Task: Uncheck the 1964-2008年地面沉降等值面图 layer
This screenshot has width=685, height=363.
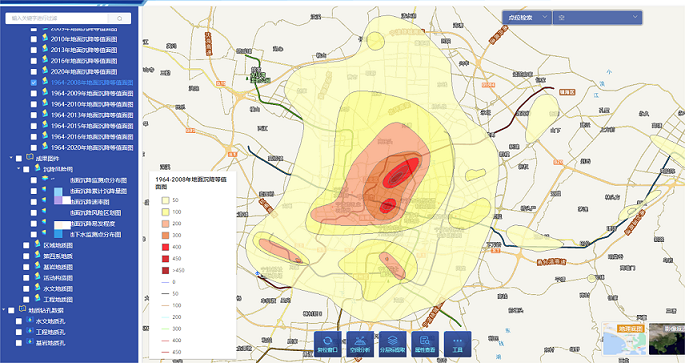Action: pos(34,83)
